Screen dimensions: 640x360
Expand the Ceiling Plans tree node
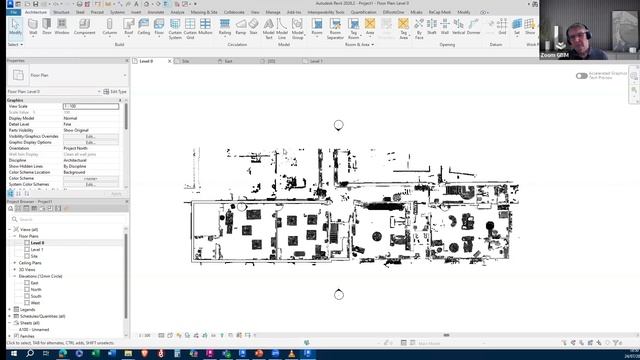[x=15, y=263]
